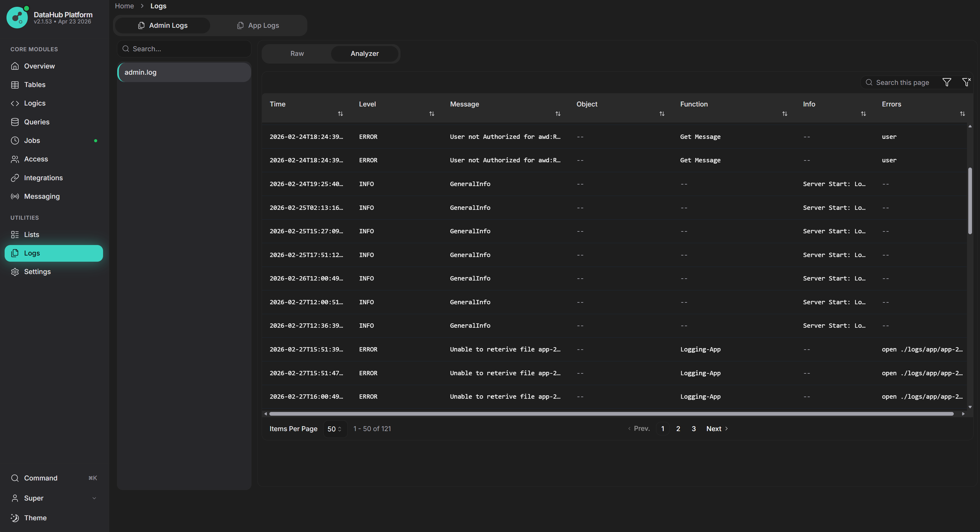The image size is (980, 532).
Task: Sort by the Time column
Action: click(340, 114)
